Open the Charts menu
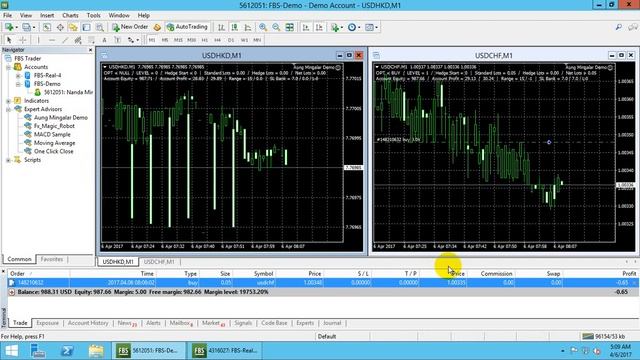This screenshot has height=360, width=640. coord(70,15)
